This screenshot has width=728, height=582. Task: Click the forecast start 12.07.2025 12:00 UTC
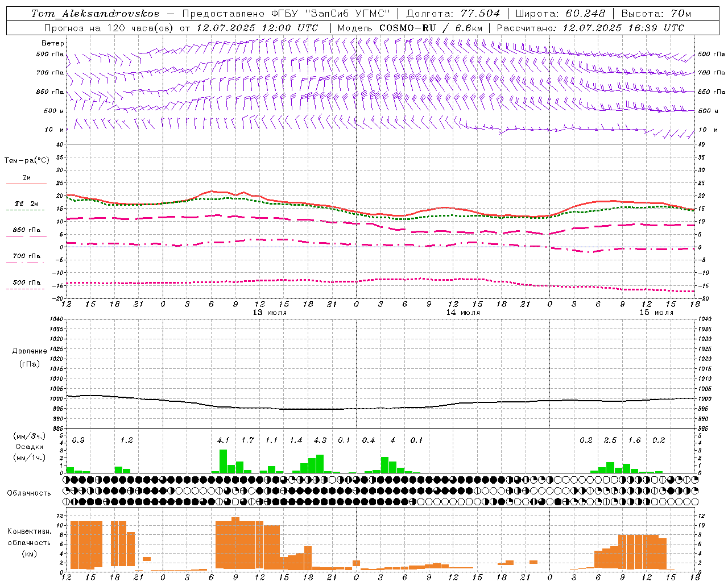[257, 28]
